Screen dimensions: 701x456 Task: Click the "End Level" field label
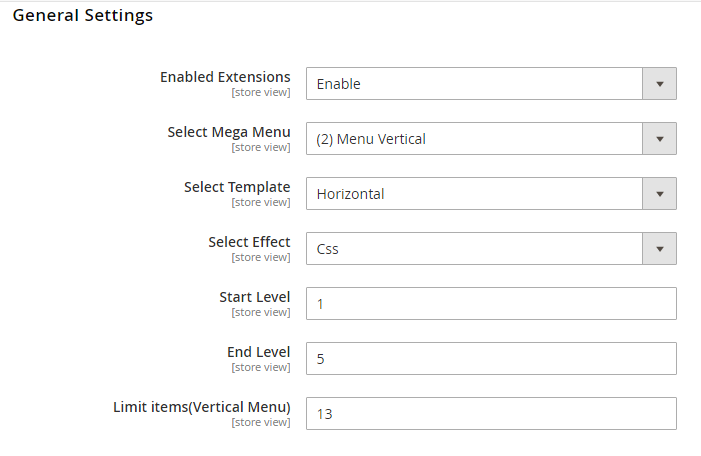(x=258, y=352)
